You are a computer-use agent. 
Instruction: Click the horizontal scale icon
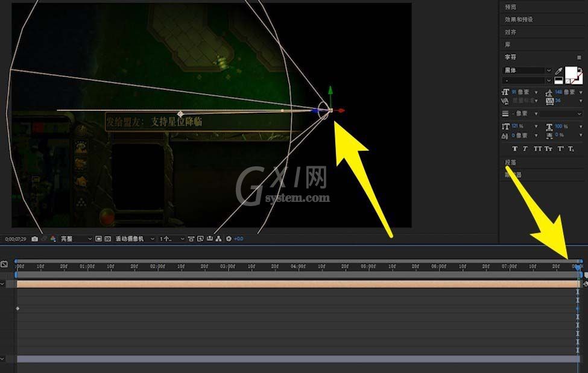[549, 127]
